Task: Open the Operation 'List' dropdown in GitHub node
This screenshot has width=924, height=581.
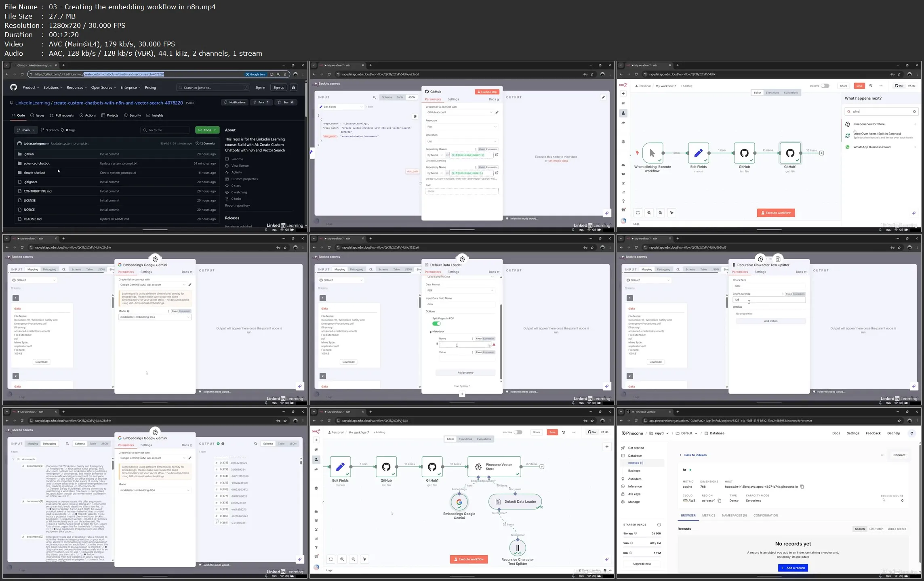Action: tap(462, 141)
